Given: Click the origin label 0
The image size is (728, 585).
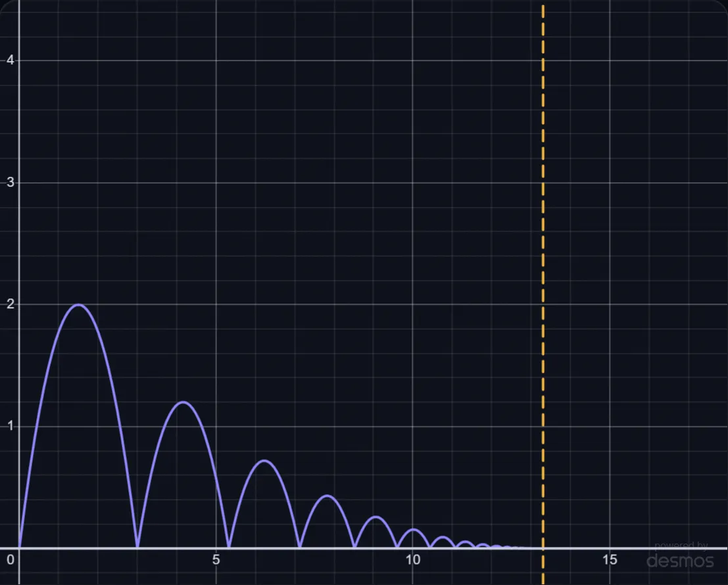Looking at the screenshot, I should (11, 560).
